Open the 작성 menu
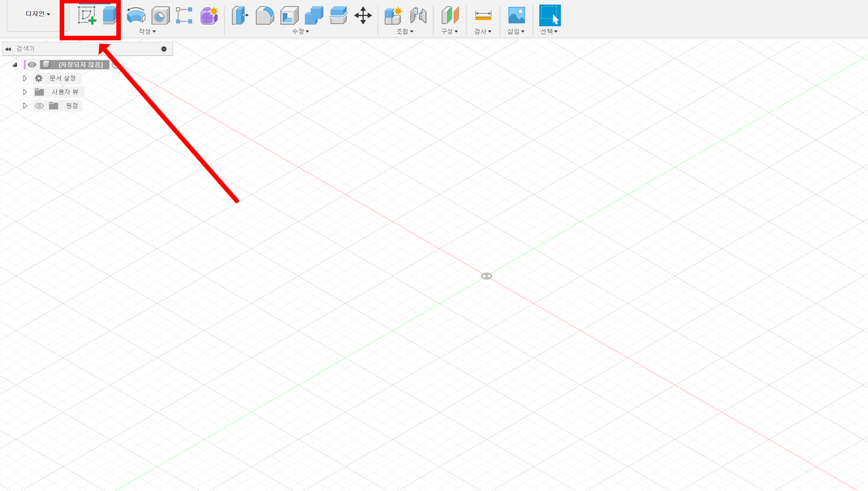The width and height of the screenshot is (868, 491). pyautogui.click(x=147, y=31)
